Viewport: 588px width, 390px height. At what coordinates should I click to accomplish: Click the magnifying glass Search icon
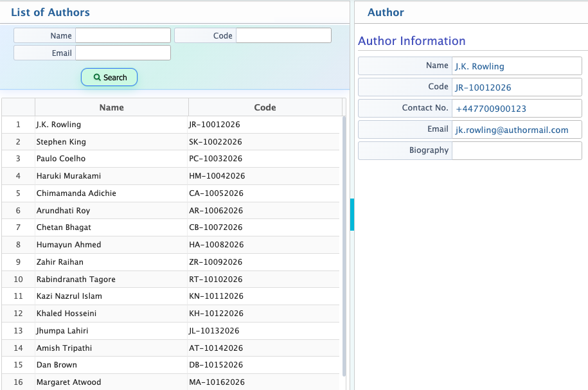(96, 77)
